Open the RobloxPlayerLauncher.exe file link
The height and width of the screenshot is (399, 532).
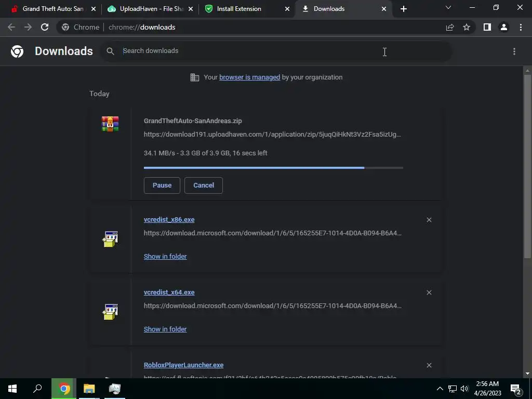(183, 365)
